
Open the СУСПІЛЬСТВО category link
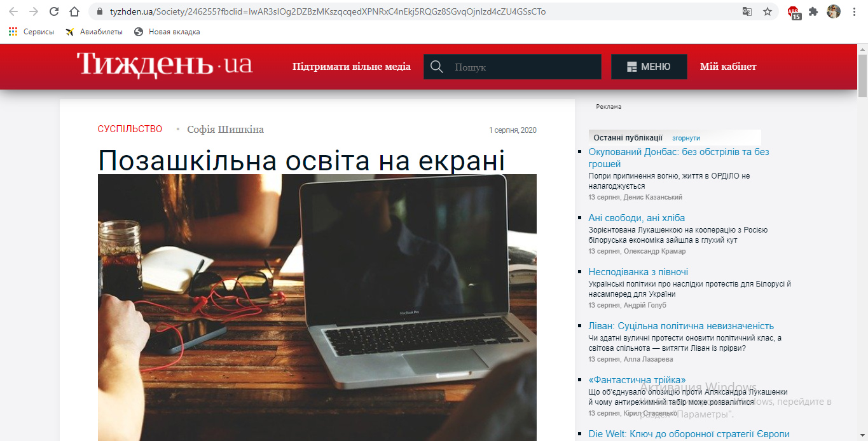coord(130,129)
